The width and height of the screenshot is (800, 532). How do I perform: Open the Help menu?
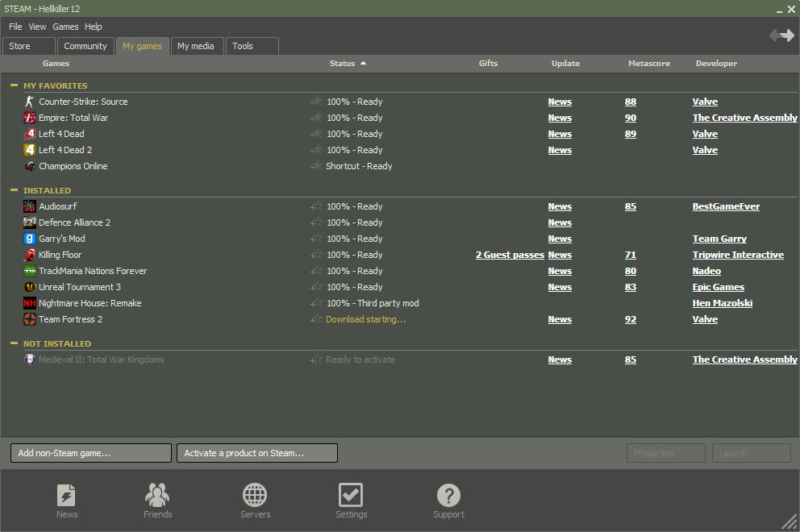[94, 27]
